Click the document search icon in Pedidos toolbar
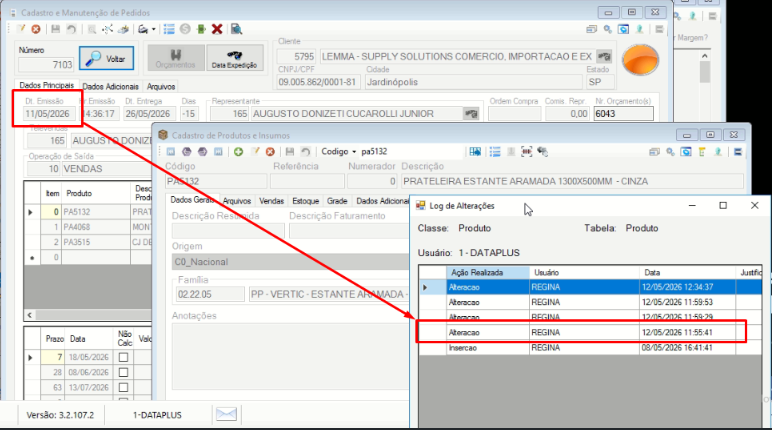Viewport: 772px width, 430px height. pos(236,29)
